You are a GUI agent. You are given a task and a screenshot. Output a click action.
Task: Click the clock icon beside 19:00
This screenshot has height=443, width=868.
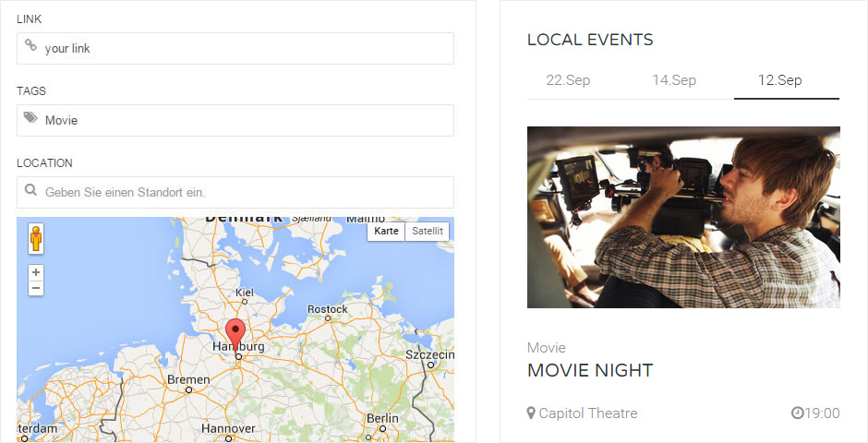[797, 413]
